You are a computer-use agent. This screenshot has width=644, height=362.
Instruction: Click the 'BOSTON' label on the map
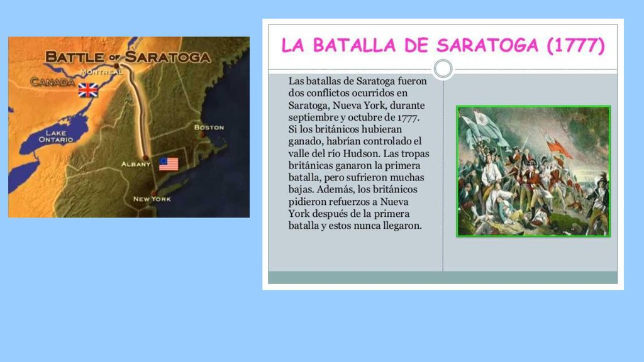pos(209,127)
